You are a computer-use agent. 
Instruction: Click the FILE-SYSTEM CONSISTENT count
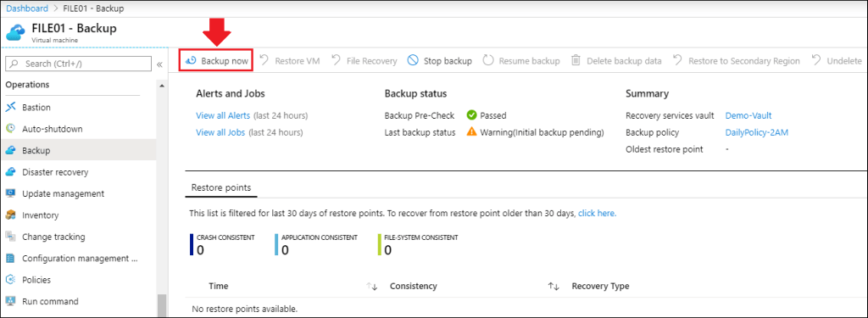388,250
